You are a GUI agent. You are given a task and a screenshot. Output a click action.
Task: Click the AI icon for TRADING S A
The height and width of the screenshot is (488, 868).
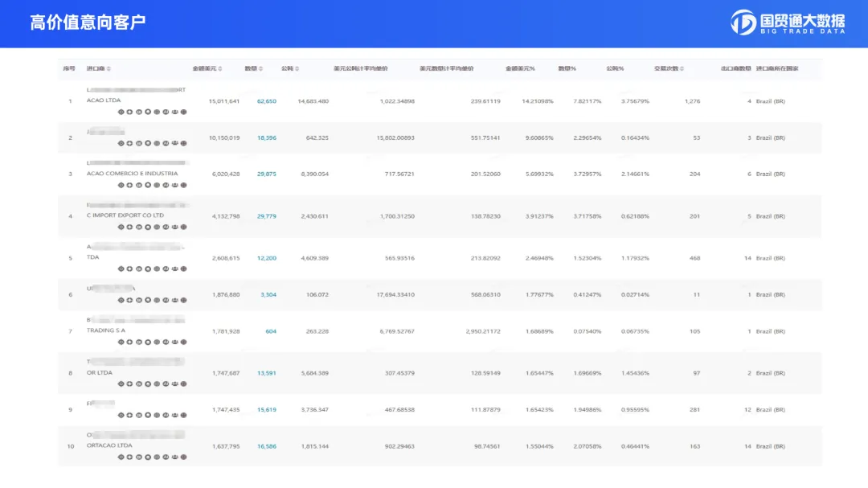click(x=166, y=342)
